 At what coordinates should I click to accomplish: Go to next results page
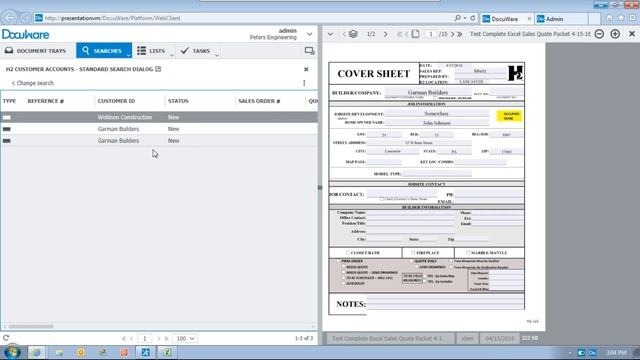click(158, 338)
